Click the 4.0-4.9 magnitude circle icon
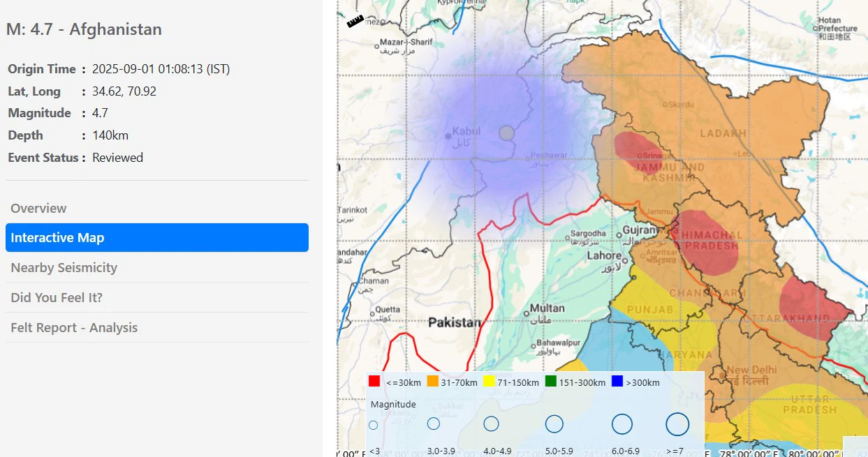Screen dimensions: 868x457 point(491,424)
